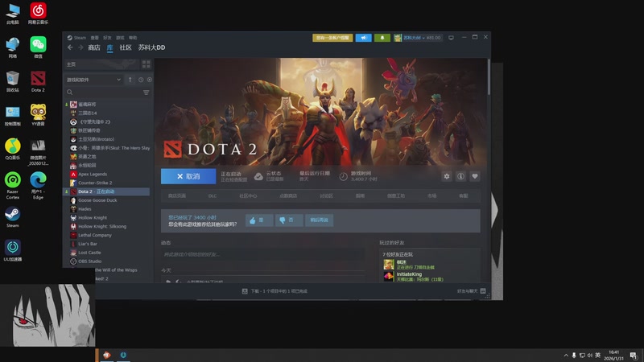This screenshot has width=644, height=362.
Task: Select Liar's Bar in library list
Action: 88,244
